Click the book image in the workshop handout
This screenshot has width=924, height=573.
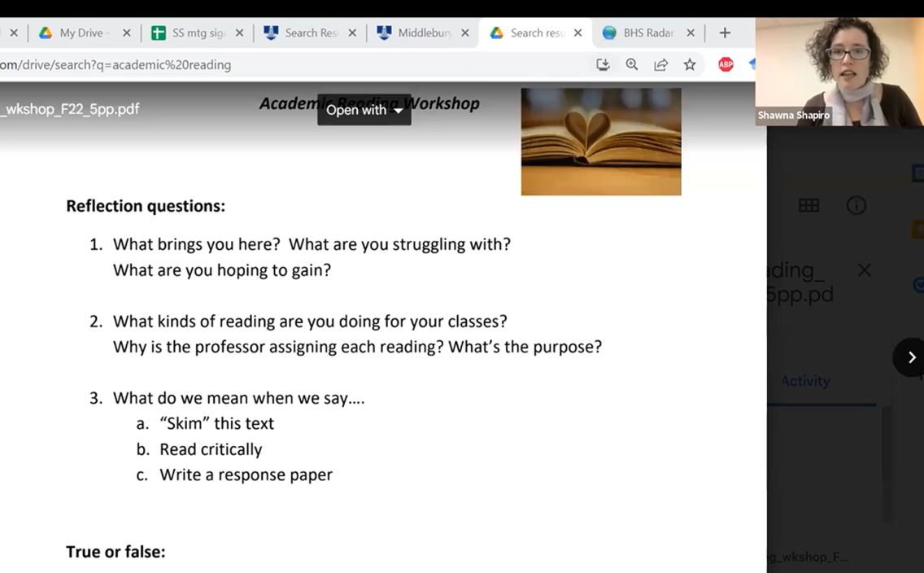pos(600,142)
